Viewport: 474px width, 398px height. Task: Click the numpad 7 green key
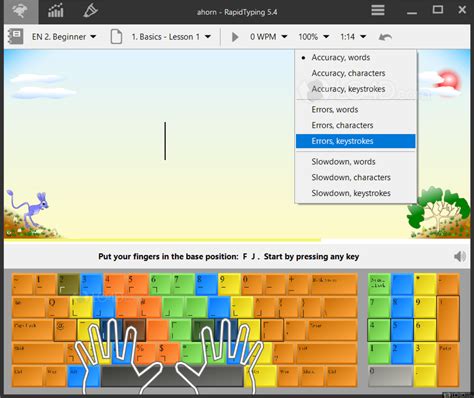[x=379, y=307]
